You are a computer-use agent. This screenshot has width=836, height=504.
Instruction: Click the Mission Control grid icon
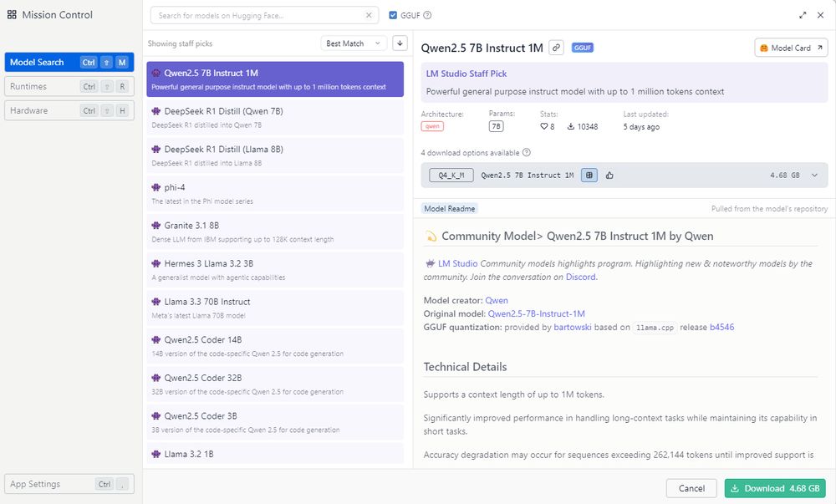pyautogui.click(x=12, y=15)
